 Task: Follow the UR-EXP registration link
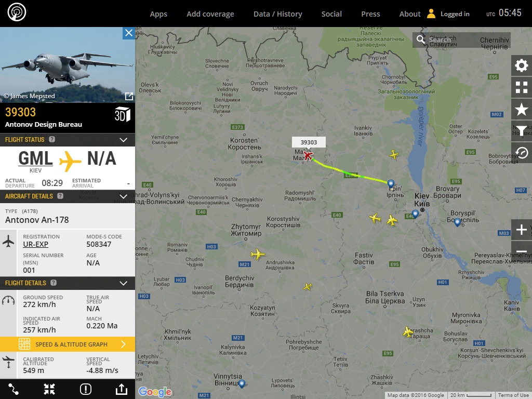(x=36, y=244)
